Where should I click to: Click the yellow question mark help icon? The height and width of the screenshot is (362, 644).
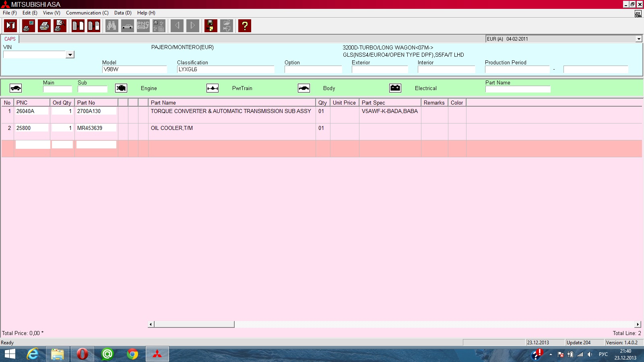click(x=244, y=26)
